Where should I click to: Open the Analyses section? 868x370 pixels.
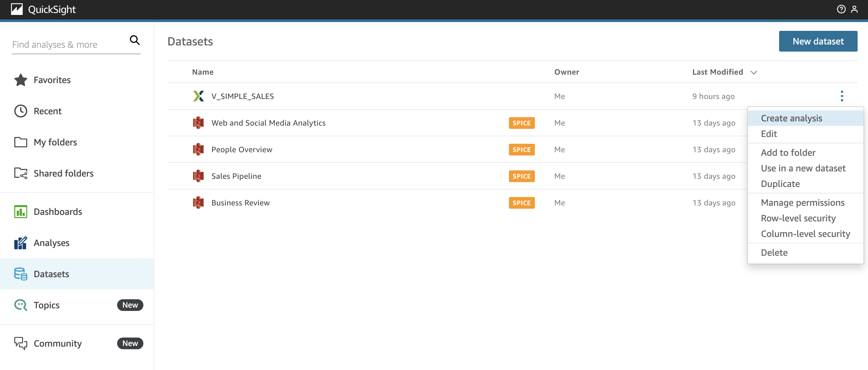(x=77, y=242)
